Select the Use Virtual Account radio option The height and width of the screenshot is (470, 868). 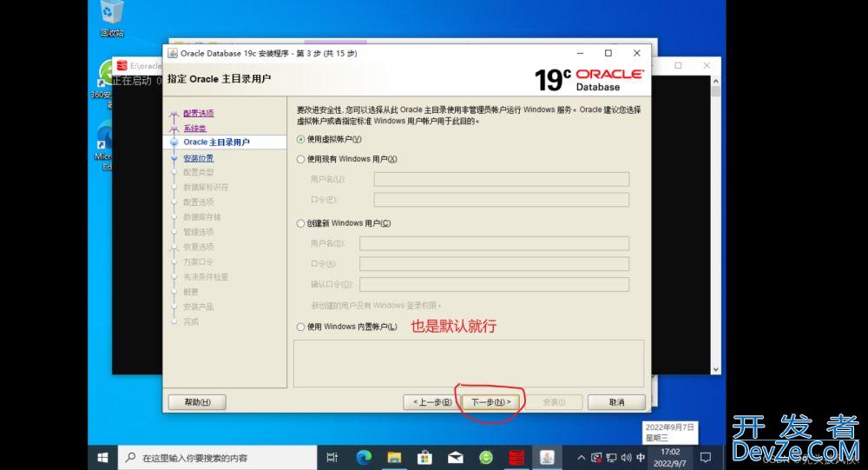point(329,139)
